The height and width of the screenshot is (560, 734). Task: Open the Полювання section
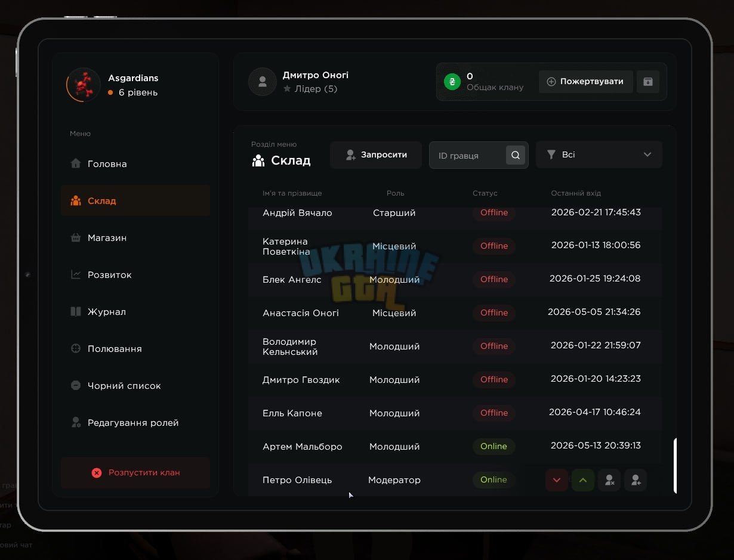(x=135, y=348)
